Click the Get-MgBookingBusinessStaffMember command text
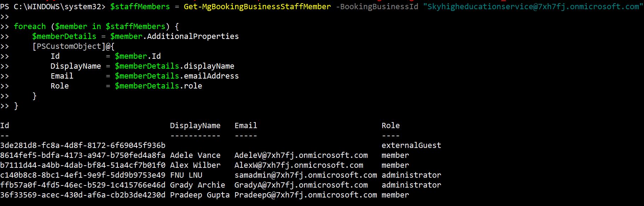The height and width of the screenshot is (206, 644). 257,6
